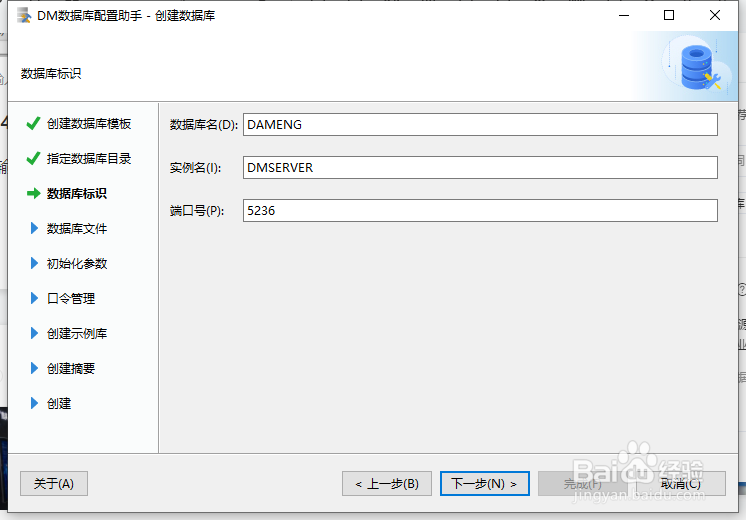Image resolution: width=746 pixels, height=520 pixels.
Task: Click green checkmark beside 创建数据库模板
Action: click(33, 124)
